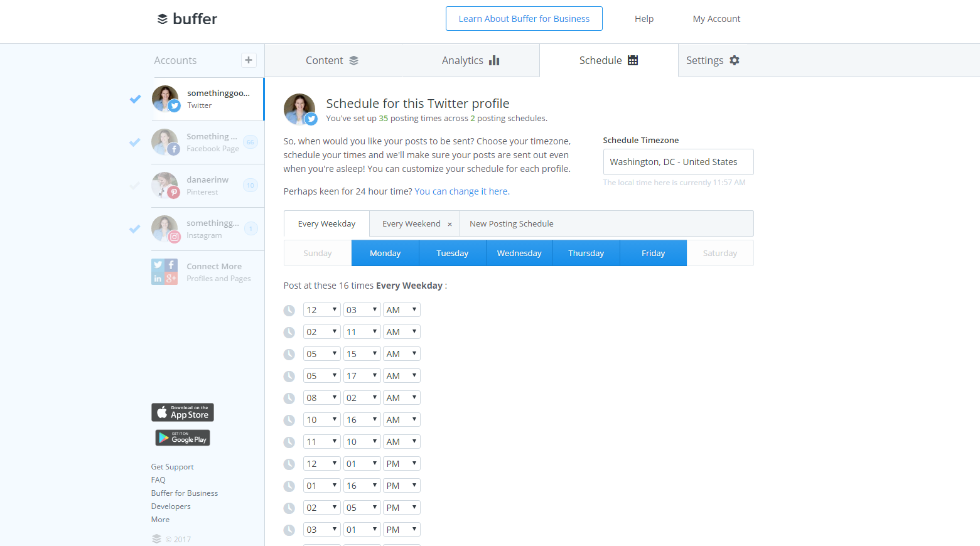Toggle Tuesday posting day off
The width and height of the screenshot is (980, 546).
[452, 253]
